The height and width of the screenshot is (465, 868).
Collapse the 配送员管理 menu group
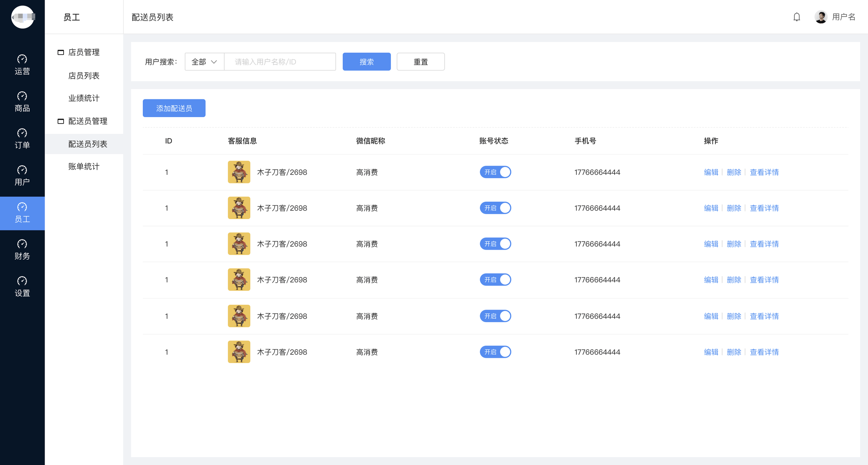pos(83,121)
